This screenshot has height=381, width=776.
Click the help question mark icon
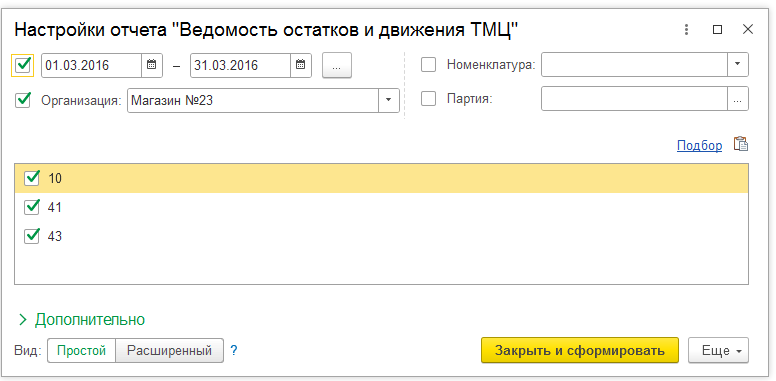(x=234, y=351)
